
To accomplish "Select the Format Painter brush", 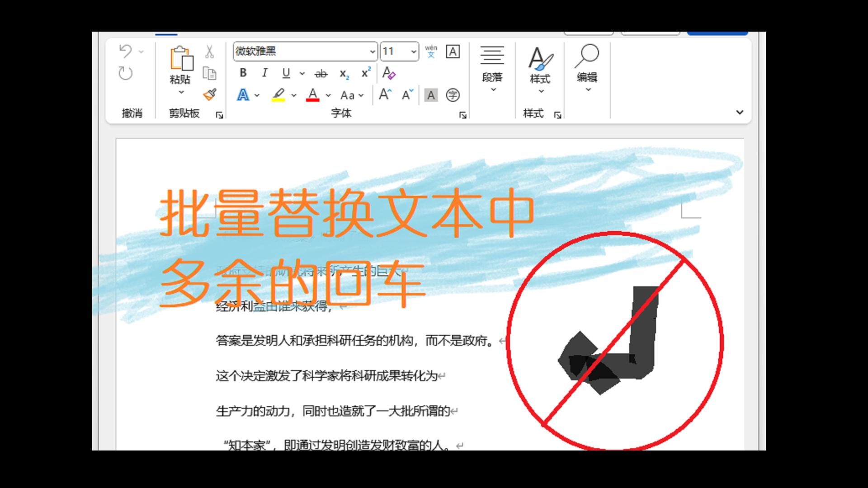I will pyautogui.click(x=209, y=94).
